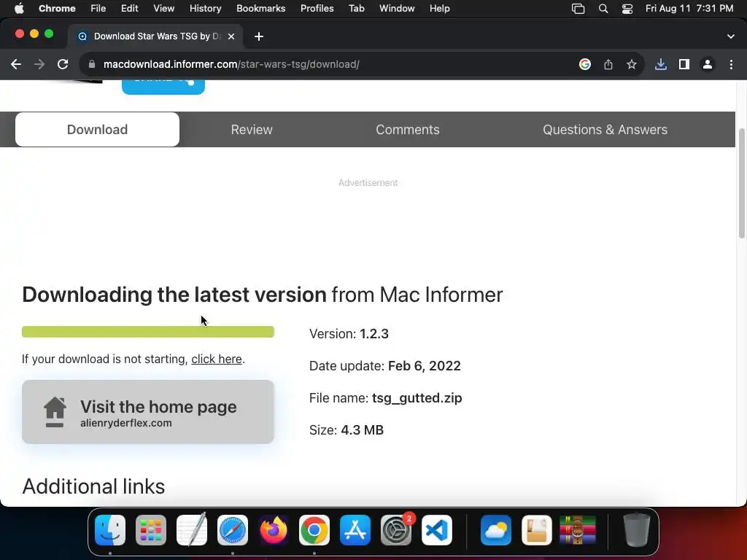747x560 pixels.
Task: Visit the home page alienryderflex.com
Action: [x=147, y=412]
